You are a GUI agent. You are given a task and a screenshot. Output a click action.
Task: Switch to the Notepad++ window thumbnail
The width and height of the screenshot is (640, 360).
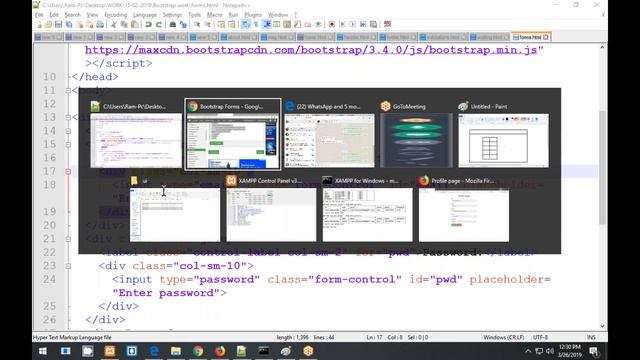coord(136,134)
